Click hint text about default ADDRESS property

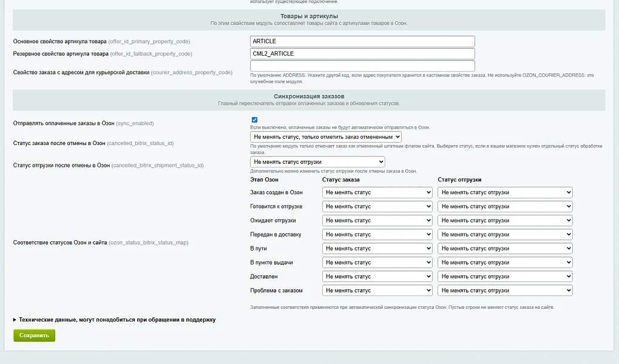coord(422,78)
